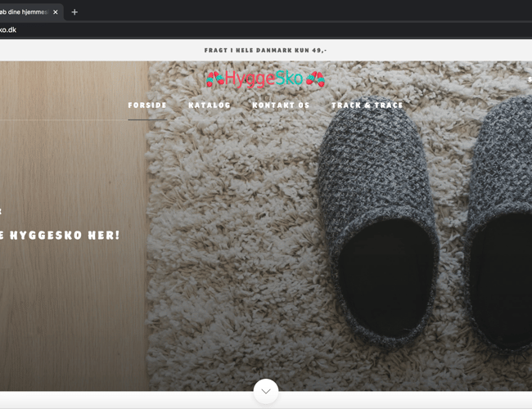
Task: Click the scroll-down chevron button
Action: tap(266, 391)
